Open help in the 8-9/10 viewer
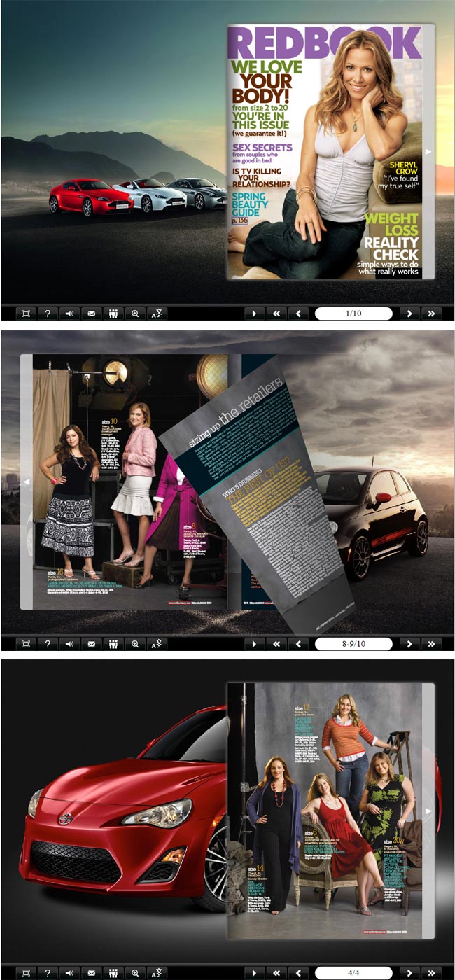Screen dimensions: 455x980 pyautogui.click(x=48, y=643)
